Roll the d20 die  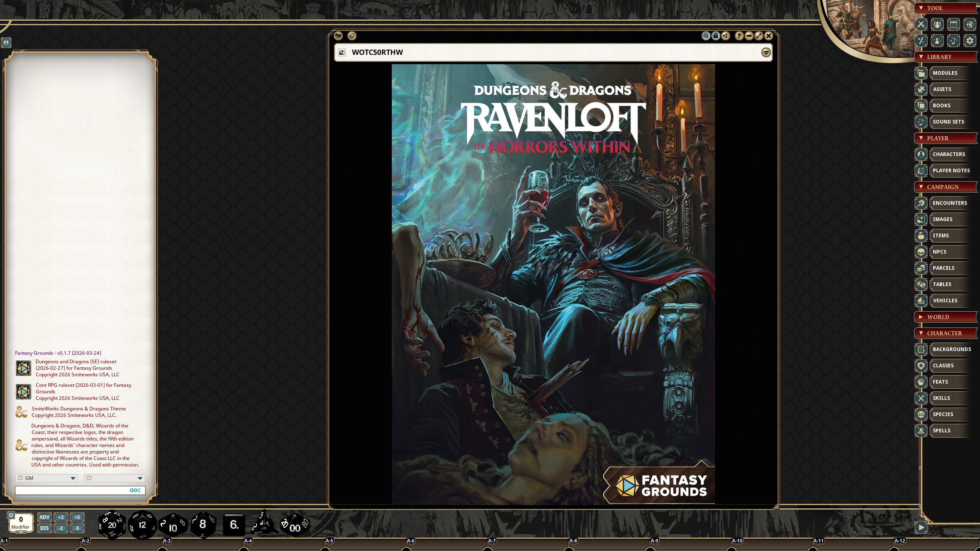[112, 525]
